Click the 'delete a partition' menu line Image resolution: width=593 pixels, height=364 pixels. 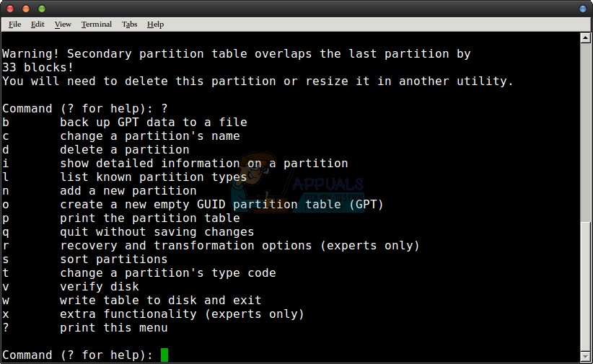pos(124,149)
